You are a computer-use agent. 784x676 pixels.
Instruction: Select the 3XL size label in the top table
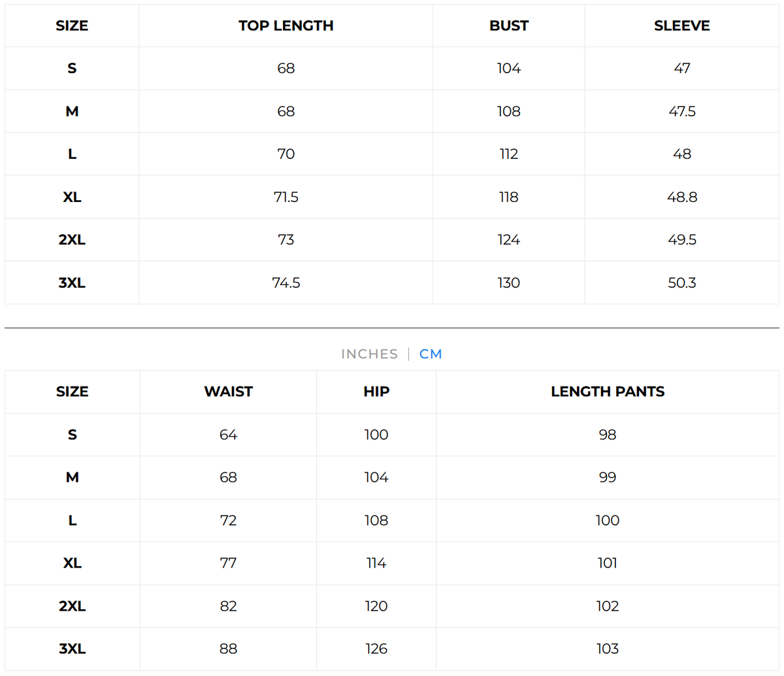pos(72,282)
